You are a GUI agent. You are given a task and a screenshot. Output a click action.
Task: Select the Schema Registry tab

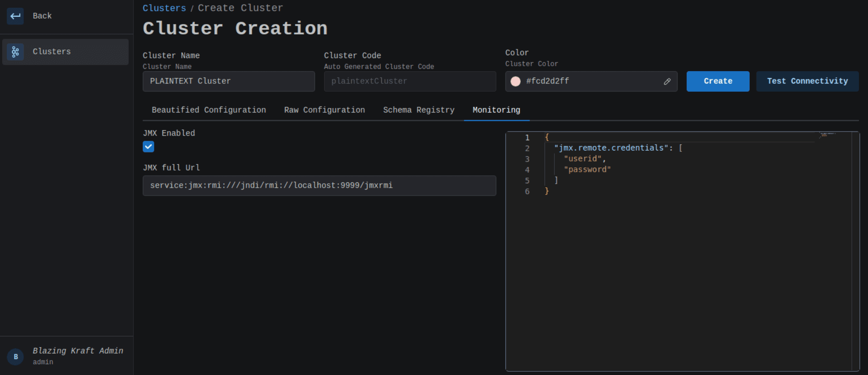[x=418, y=110]
